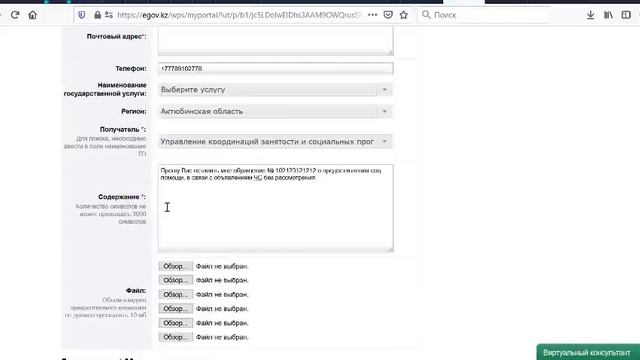Screen dimensions: 640x360
Task: Click the egov.kz address bar URL
Action: click(239, 15)
